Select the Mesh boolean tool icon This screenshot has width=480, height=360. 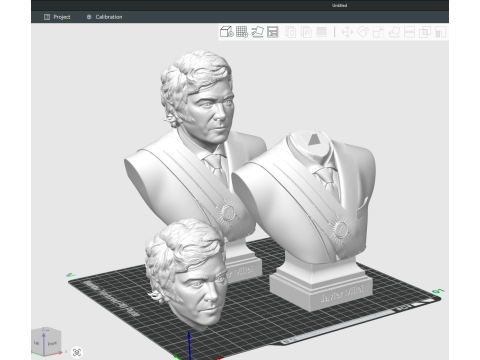tap(425, 32)
